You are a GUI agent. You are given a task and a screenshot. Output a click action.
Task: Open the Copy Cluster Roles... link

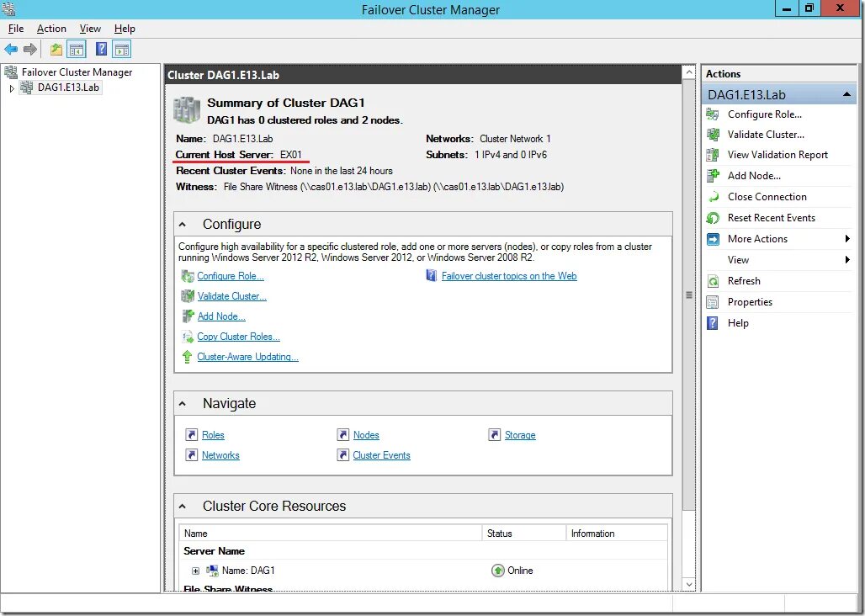coord(238,337)
